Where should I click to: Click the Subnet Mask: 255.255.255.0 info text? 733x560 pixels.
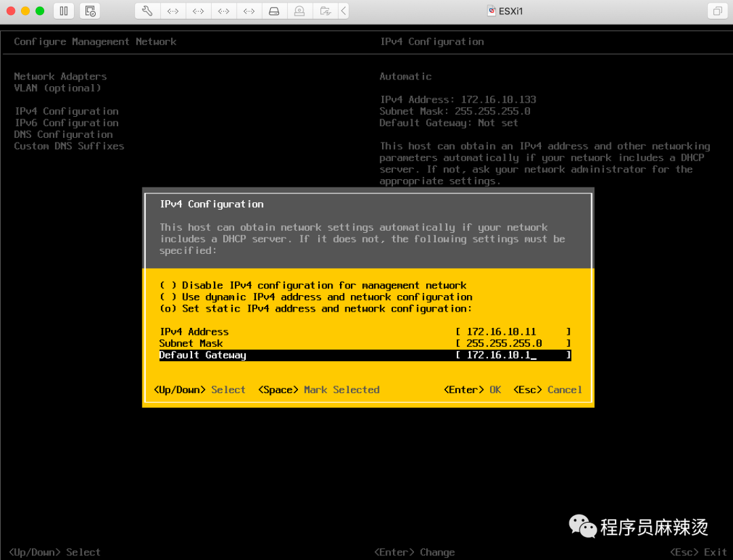coord(455,111)
